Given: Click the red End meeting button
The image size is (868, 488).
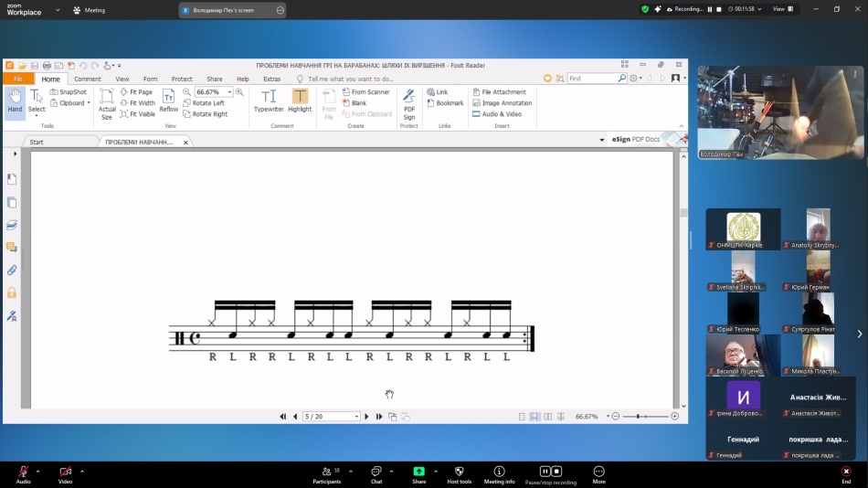Looking at the screenshot, I should point(846,472).
